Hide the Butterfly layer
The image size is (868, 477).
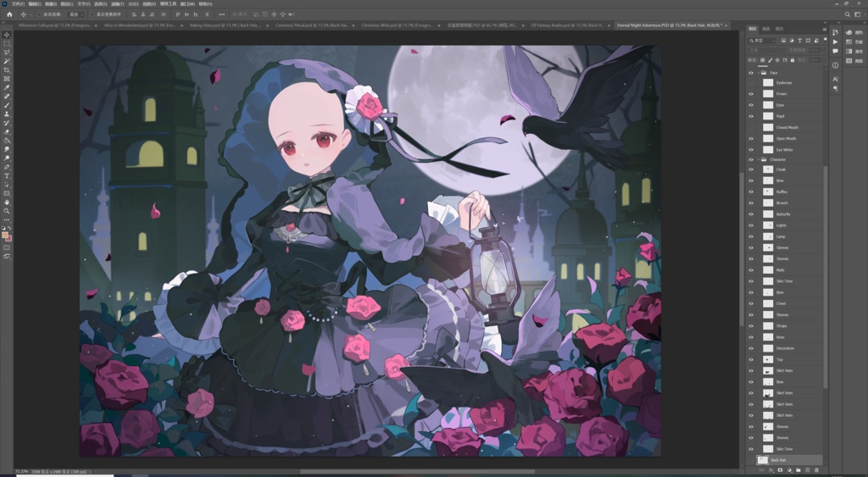click(751, 214)
